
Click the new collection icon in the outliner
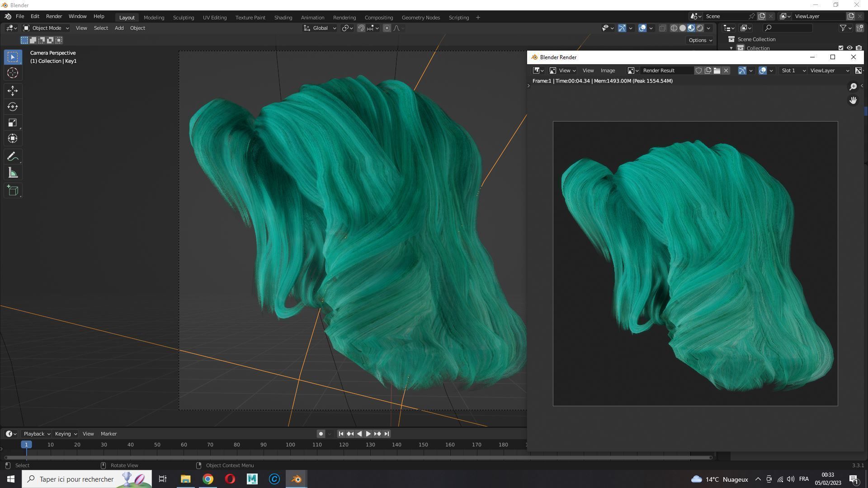[x=860, y=28]
